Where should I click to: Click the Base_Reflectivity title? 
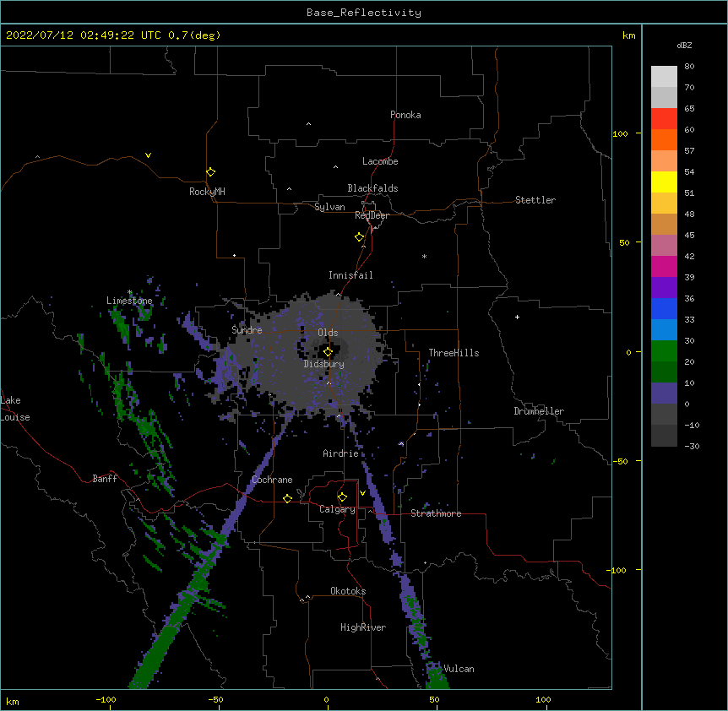tap(364, 13)
